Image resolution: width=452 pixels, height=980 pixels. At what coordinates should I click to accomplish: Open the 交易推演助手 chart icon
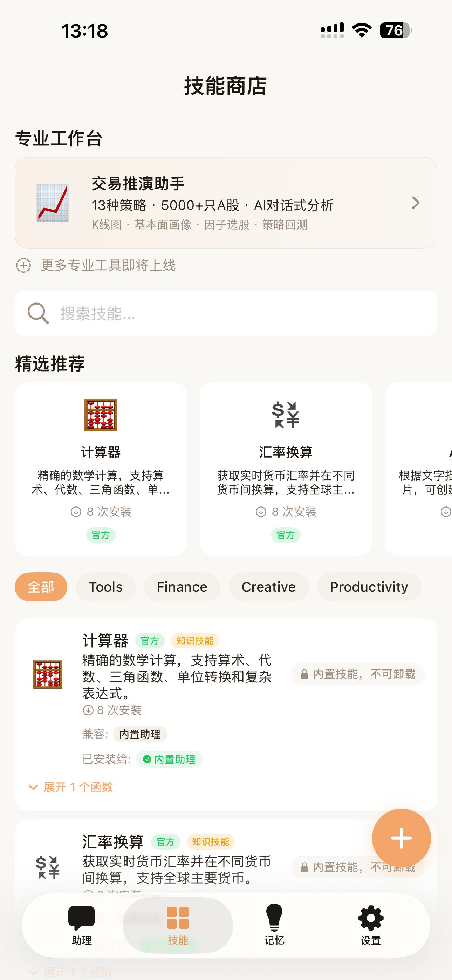[x=53, y=203]
